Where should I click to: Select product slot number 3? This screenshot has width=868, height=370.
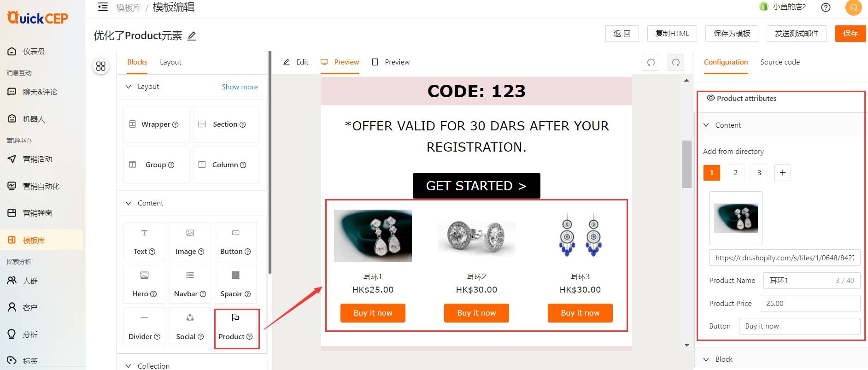pyautogui.click(x=759, y=173)
